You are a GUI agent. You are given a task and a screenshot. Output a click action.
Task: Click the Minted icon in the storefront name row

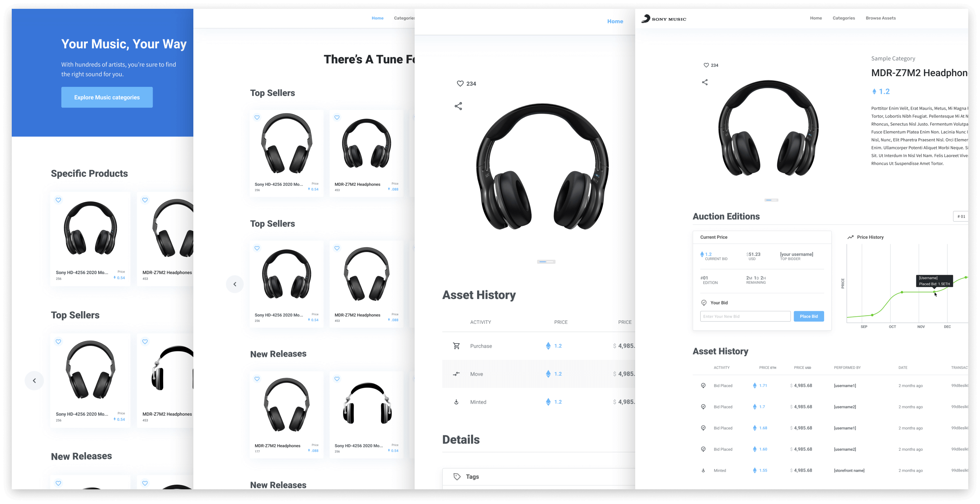(x=703, y=471)
